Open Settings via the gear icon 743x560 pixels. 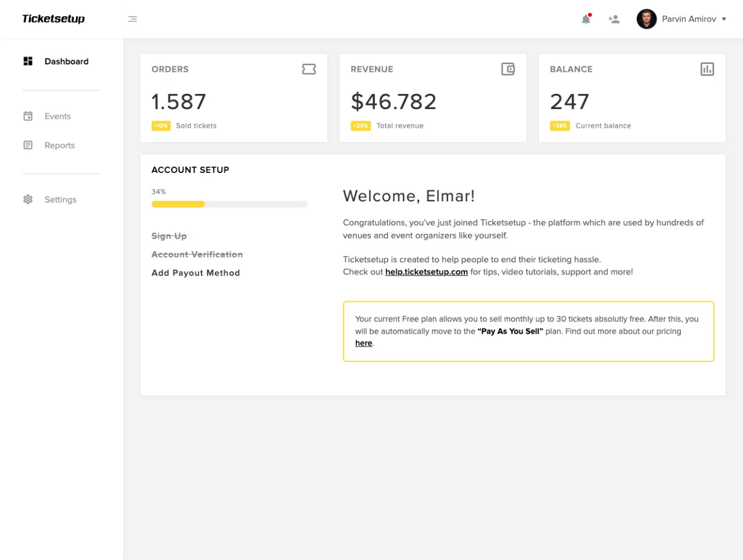(x=27, y=199)
